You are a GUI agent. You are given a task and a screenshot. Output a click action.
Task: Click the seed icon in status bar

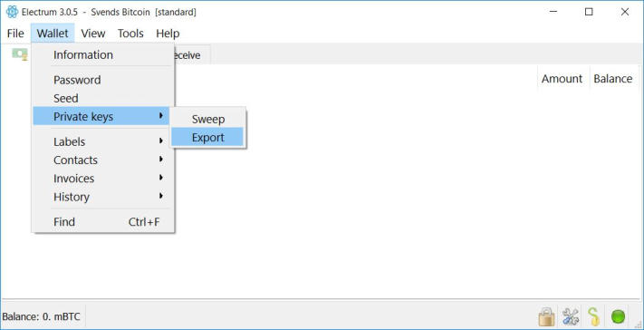[x=593, y=316]
